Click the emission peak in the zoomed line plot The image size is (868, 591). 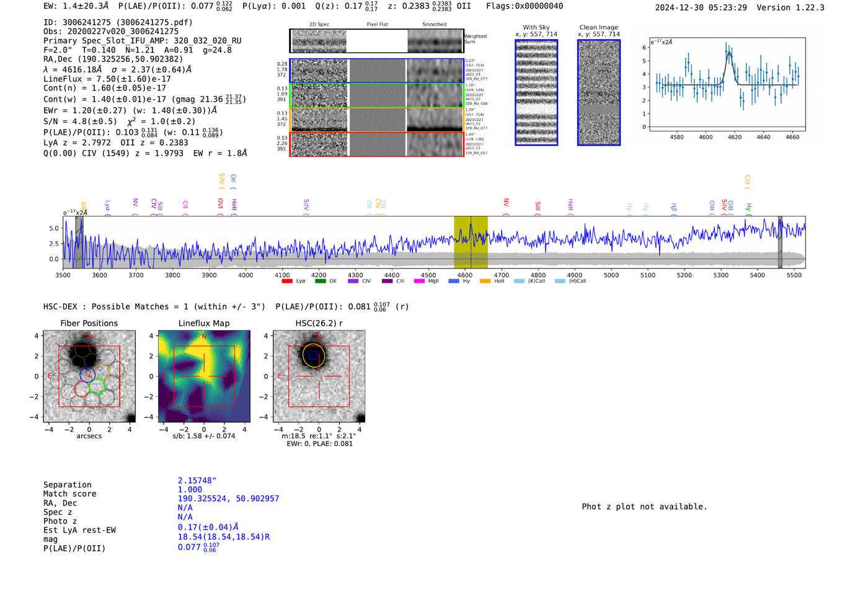click(728, 52)
